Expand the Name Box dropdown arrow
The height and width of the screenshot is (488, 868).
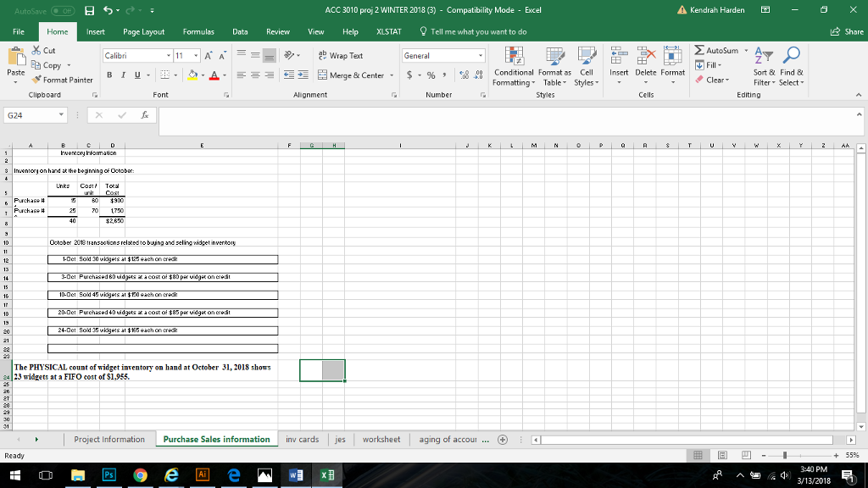pos(62,113)
